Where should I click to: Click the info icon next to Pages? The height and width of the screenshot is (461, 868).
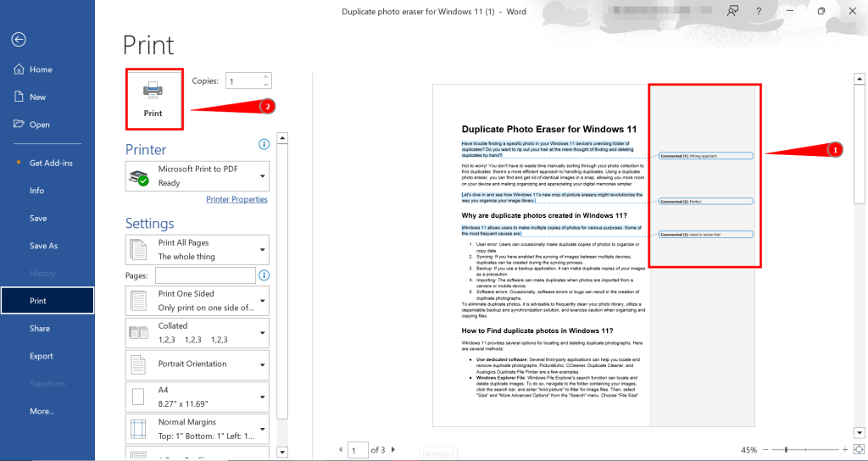(x=264, y=275)
